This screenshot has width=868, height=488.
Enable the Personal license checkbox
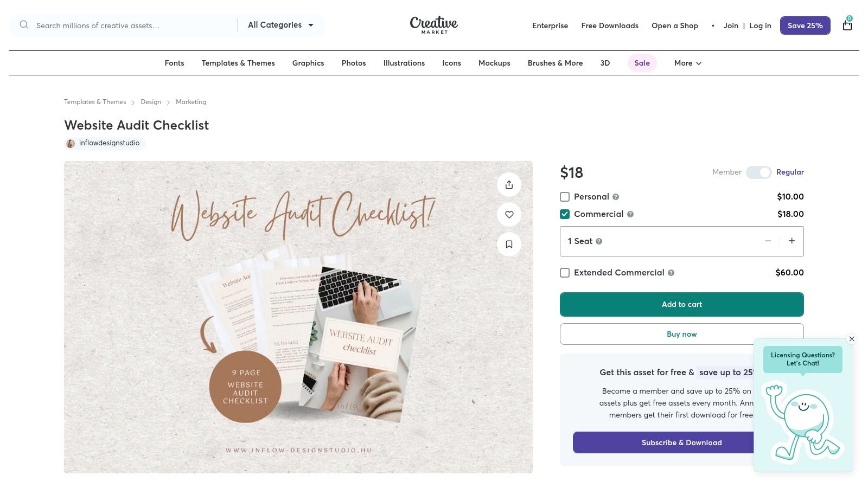(565, 197)
